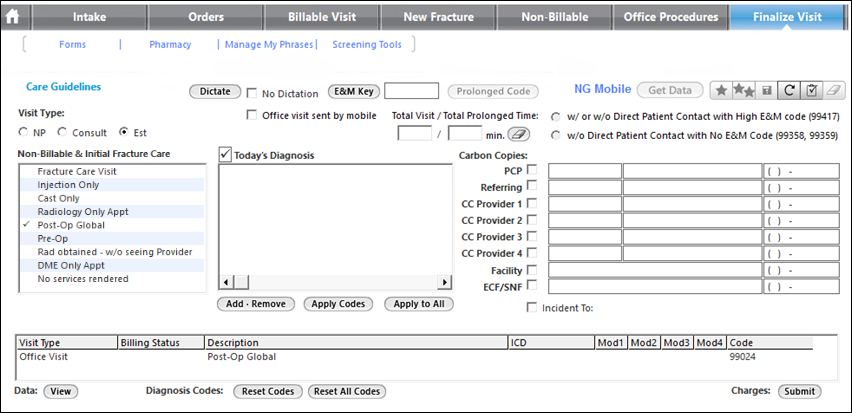Click the Prolonged Code button
The height and width of the screenshot is (413, 852).
tap(493, 91)
